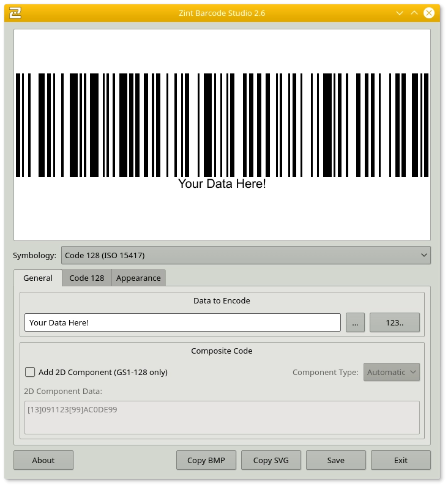Expand the Component Type Automatic dropdown
The width and height of the screenshot is (448, 487).
(392, 372)
